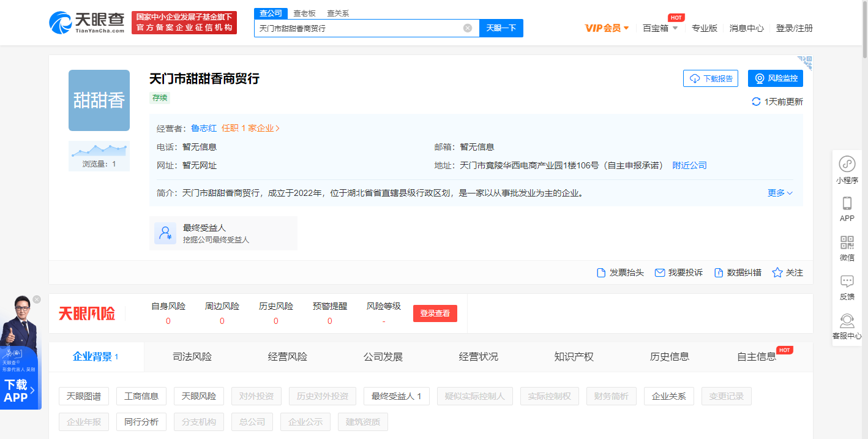Click the official credit agency red banner
The height and width of the screenshot is (439, 868).
(x=184, y=23)
